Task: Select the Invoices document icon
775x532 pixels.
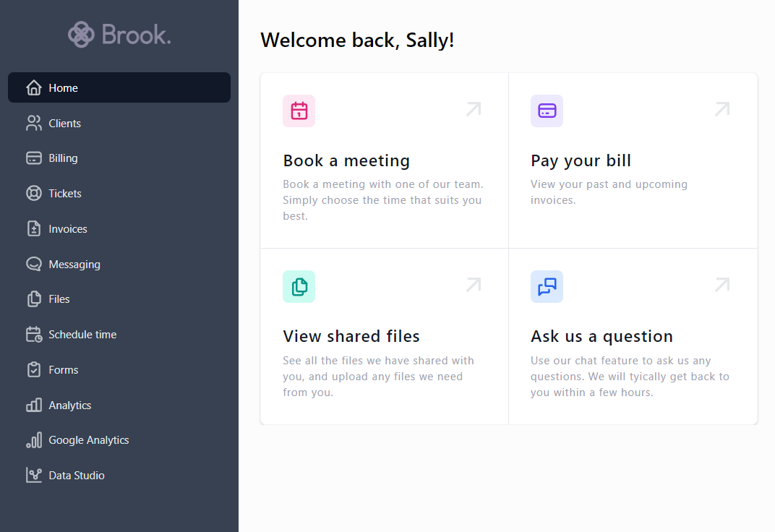Action: (x=33, y=228)
